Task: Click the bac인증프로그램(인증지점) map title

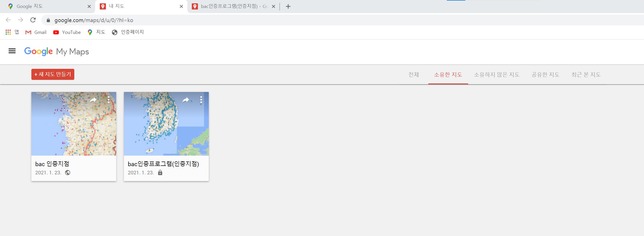Action: (x=163, y=164)
